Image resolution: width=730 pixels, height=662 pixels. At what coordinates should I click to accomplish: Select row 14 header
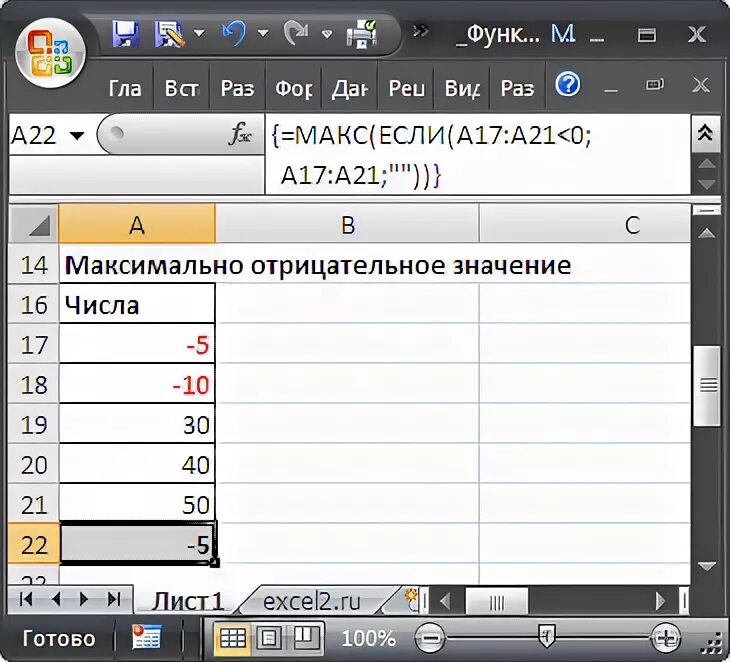click(x=34, y=265)
